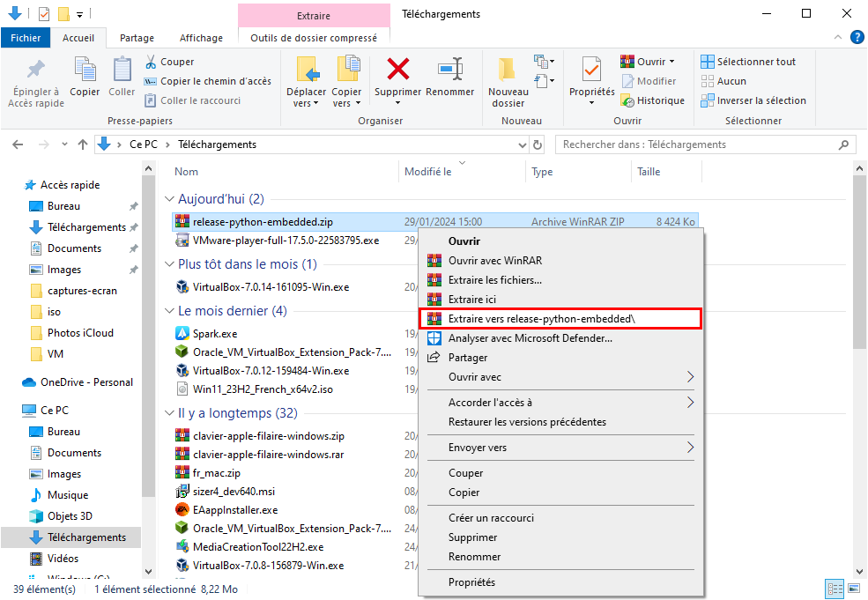Collapse Plus tôt dans le mois group

pos(169,264)
